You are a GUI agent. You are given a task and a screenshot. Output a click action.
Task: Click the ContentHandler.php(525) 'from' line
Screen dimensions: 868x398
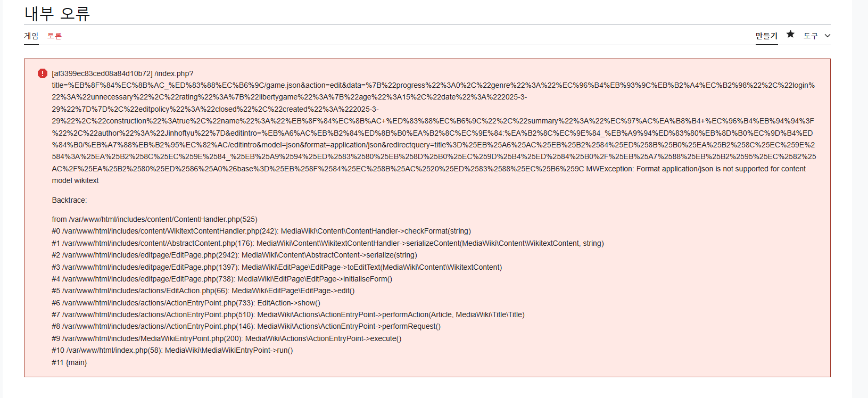(x=154, y=219)
